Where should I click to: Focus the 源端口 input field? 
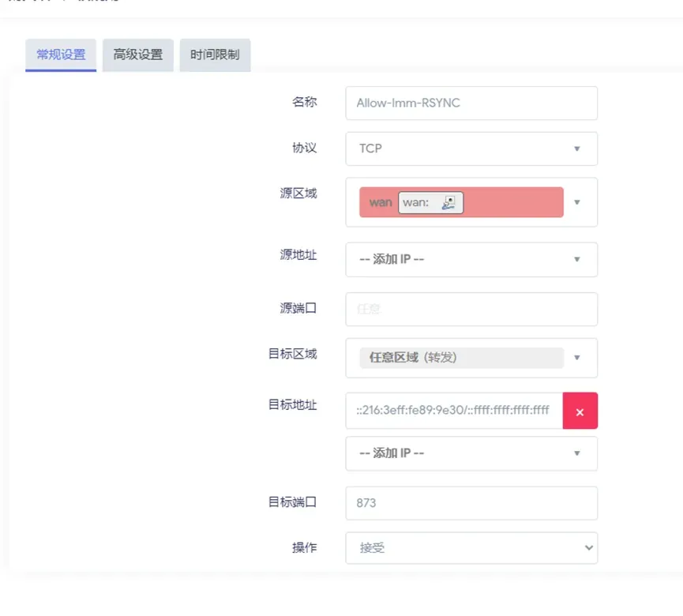click(471, 310)
